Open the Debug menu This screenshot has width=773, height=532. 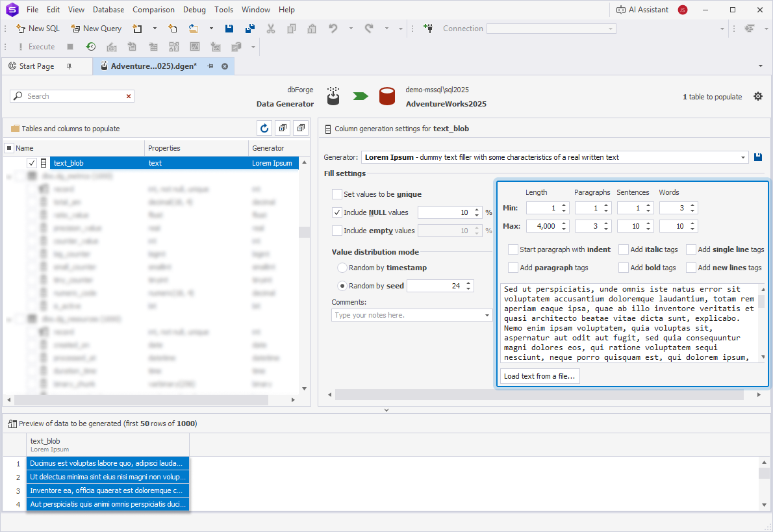(x=194, y=9)
